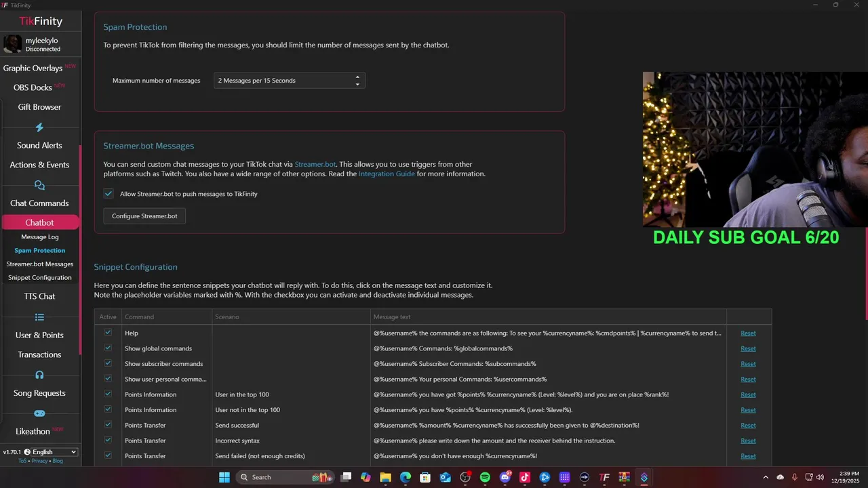The image size is (868, 488).
Task: Click the myleekylo profile avatar
Action: tap(12, 44)
